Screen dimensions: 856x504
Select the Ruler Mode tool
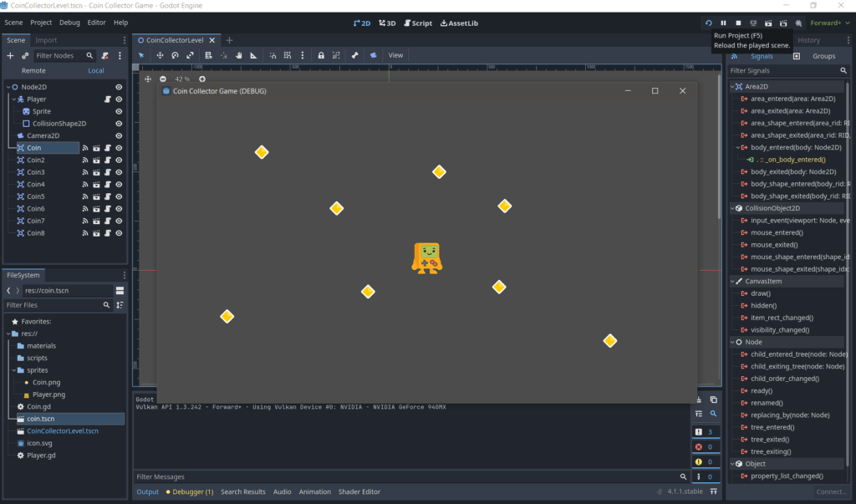tap(253, 55)
